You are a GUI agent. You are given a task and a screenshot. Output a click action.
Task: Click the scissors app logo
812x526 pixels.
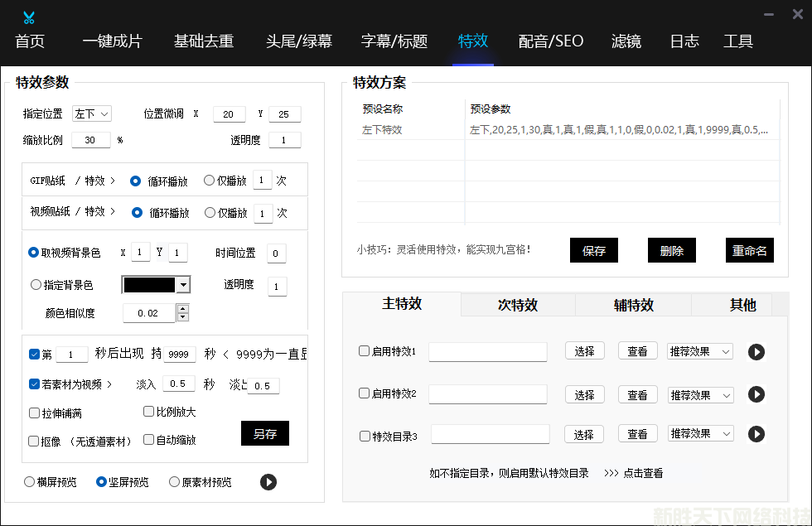29,17
